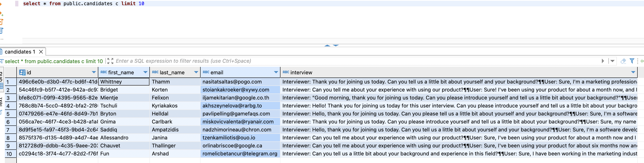Open the interview column dropdown arrow
This screenshot has width=644, height=163.
[633, 72]
